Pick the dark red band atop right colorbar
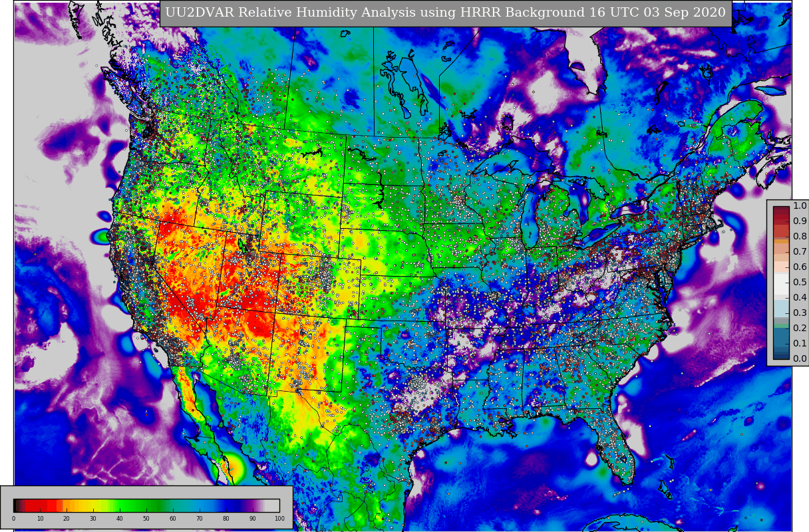 pos(781,210)
